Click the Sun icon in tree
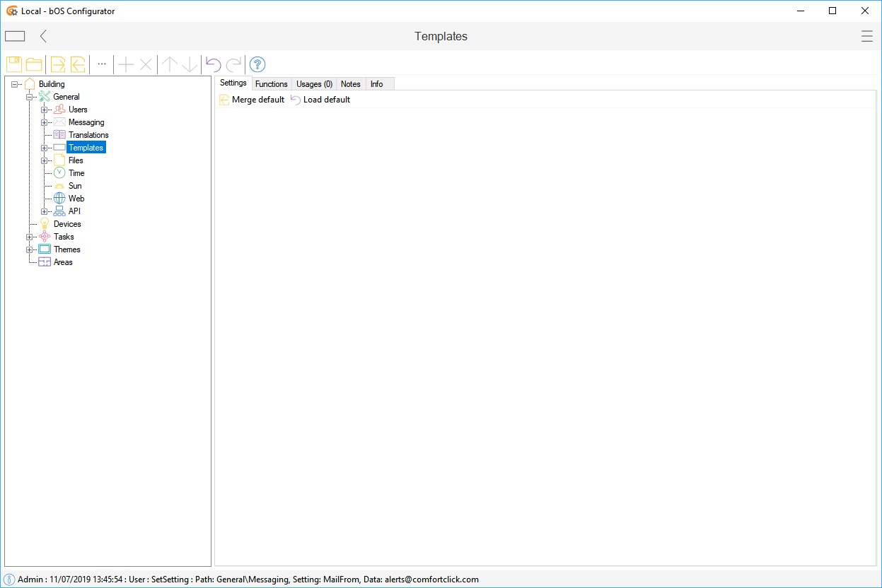 click(x=59, y=186)
